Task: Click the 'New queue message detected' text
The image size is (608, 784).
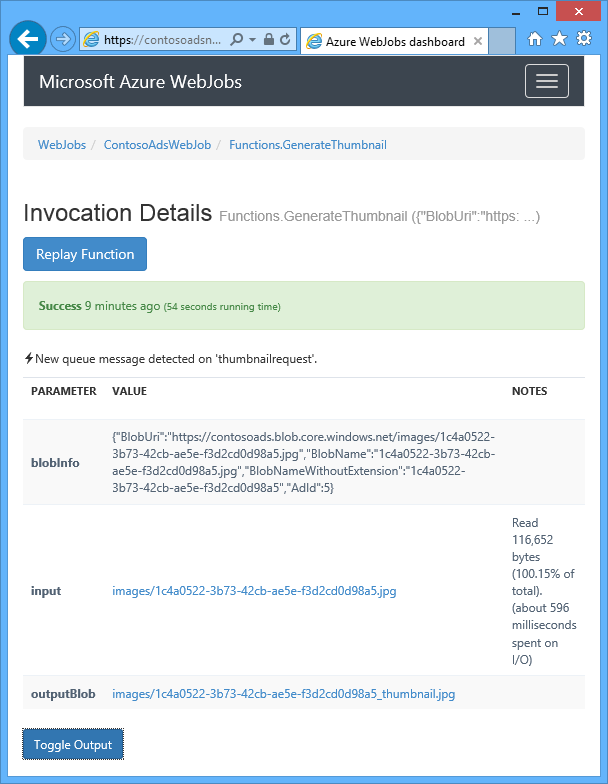Action: coord(176,359)
